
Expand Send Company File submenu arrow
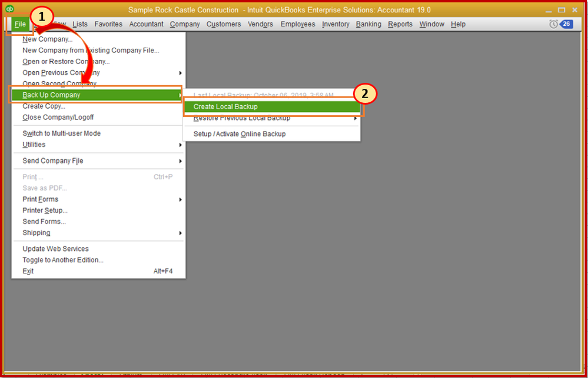pyautogui.click(x=180, y=161)
